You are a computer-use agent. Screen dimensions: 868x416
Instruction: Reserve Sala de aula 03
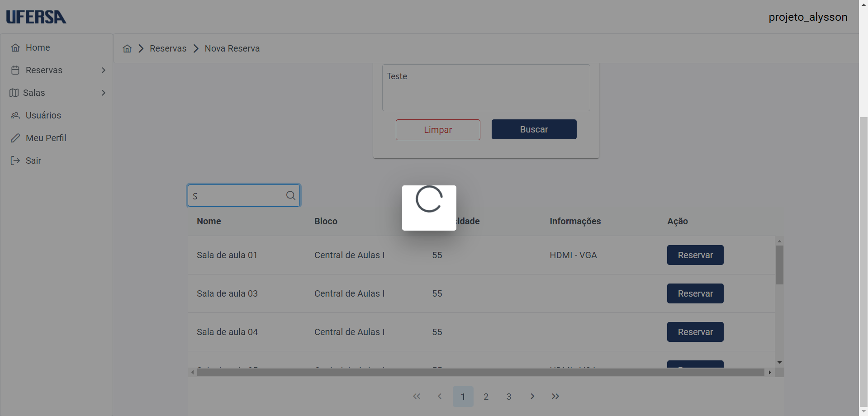[695, 293]
